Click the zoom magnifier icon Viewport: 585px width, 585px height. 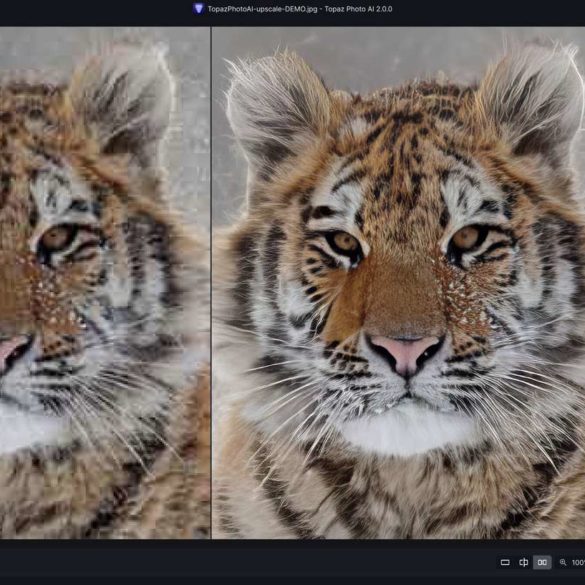[x=563, y=562]
